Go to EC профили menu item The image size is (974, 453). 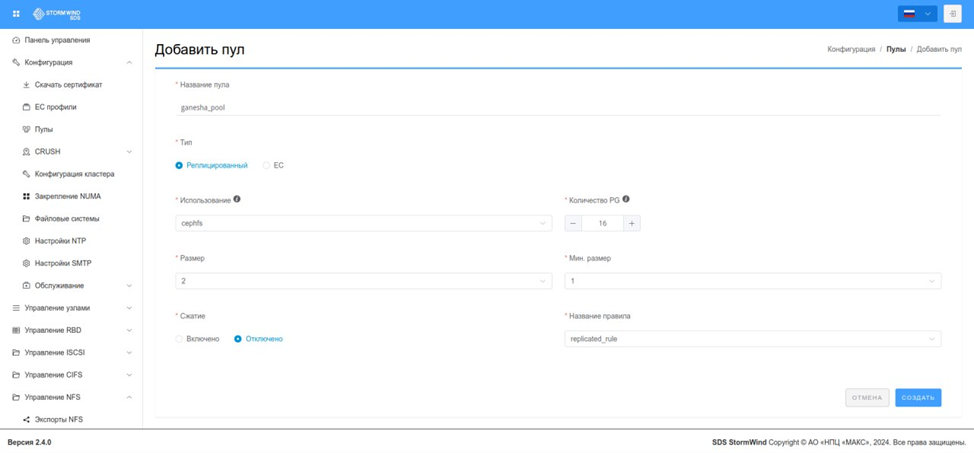[x=71, y=108]
